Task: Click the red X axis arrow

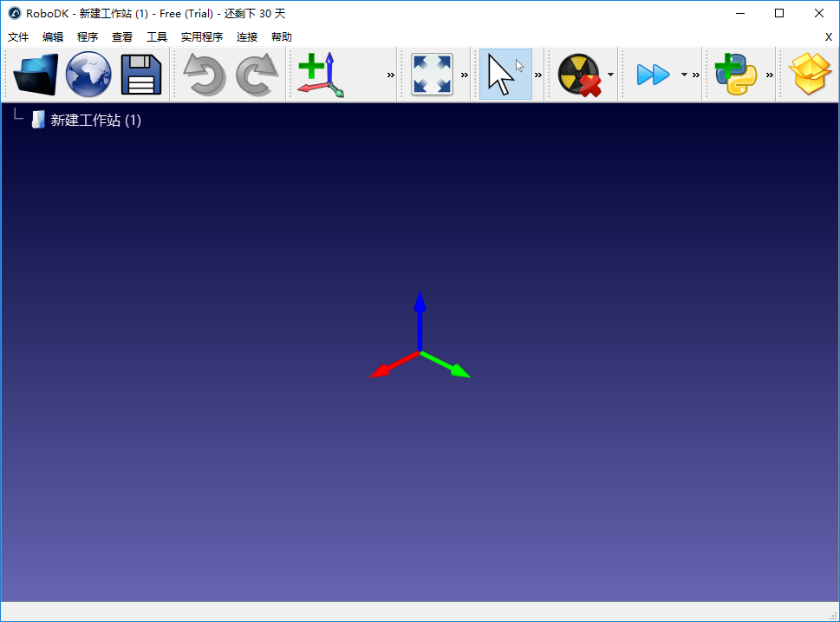Action: tap(394, 365)
